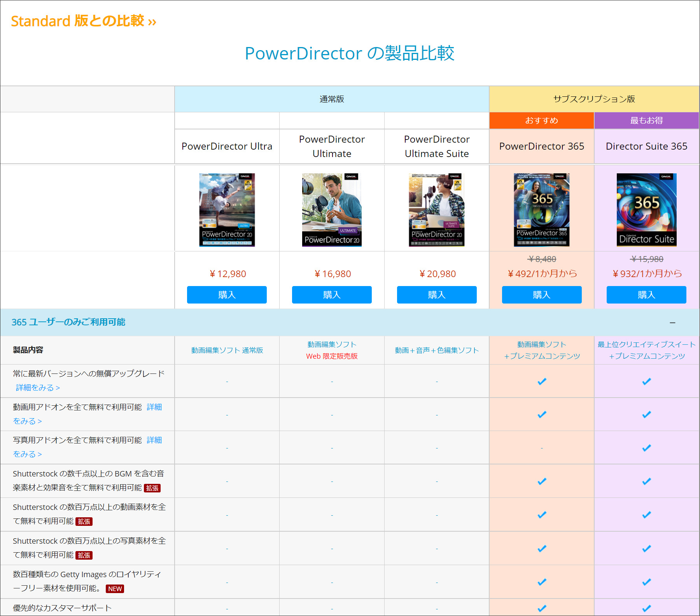700x616 pixels.
Task: Click the 拡張 badge on Shutterstock BGM row
Action: coord(152,488)
